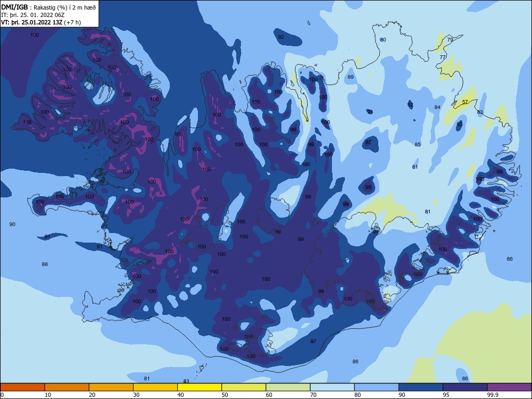This screenshot has height=399, width=532.
Task: Click the '50' tick label on the legend
Action: pyautogui.click(x=225, y=395)
